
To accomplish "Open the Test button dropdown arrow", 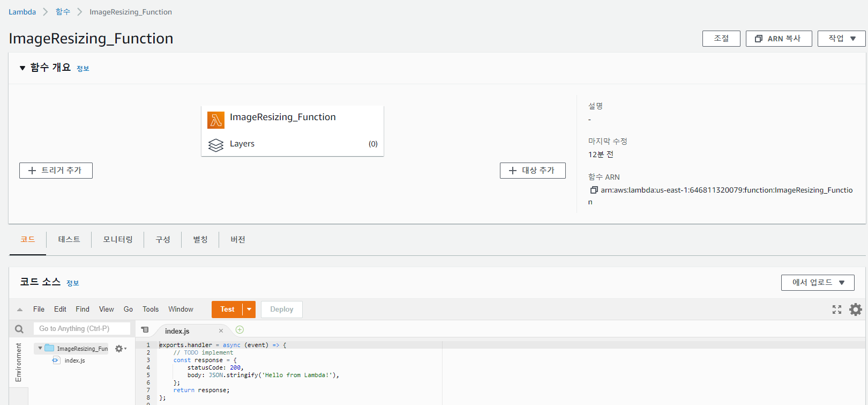I will (249, 310).
